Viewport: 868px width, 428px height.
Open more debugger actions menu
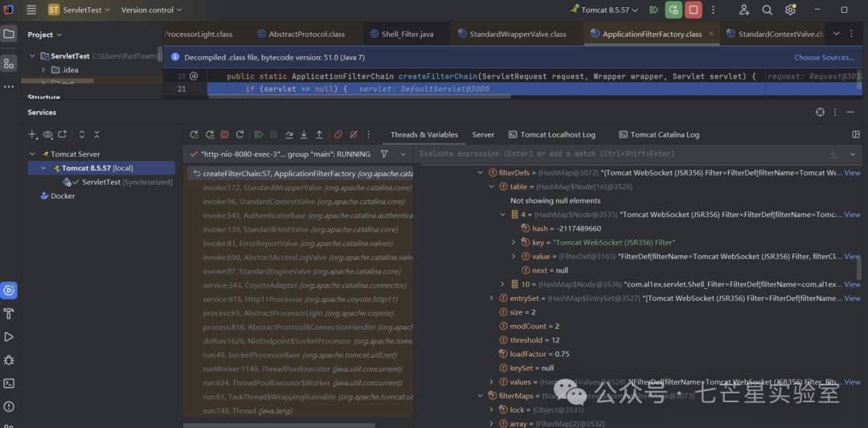(369, 134)
